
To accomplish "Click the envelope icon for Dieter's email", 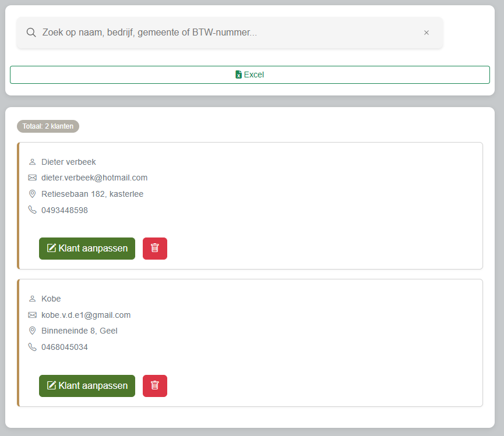I will [x=32, y=178].
